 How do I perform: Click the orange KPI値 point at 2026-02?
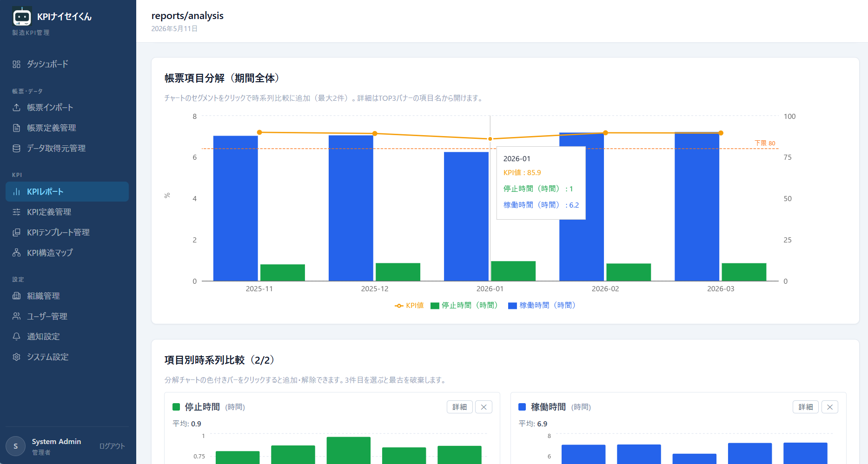[x=605, y=133]
